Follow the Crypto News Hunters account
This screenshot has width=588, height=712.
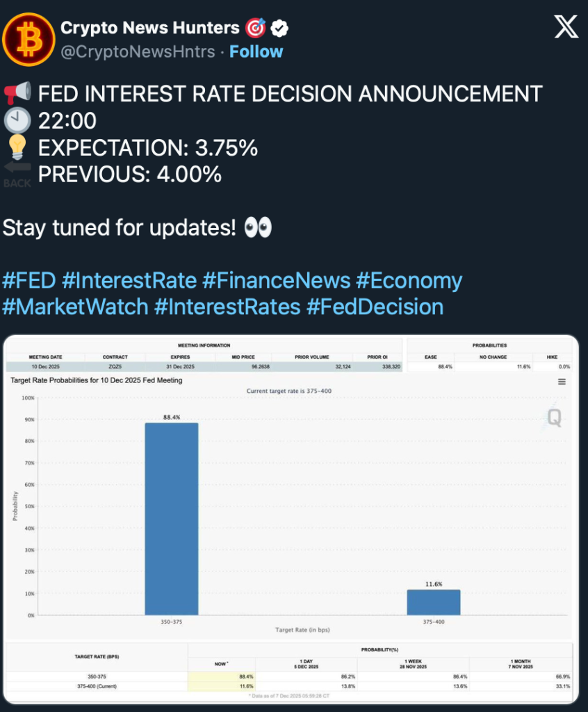tap(256, 52)
